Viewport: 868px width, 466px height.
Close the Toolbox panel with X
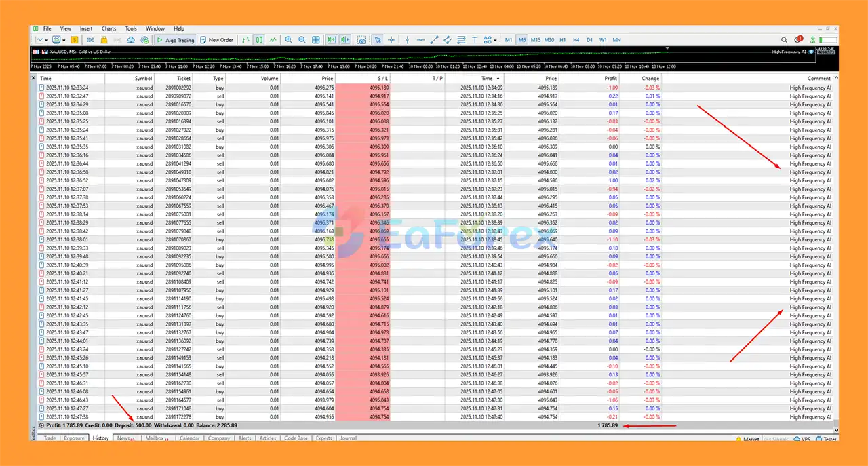(34, 79)
